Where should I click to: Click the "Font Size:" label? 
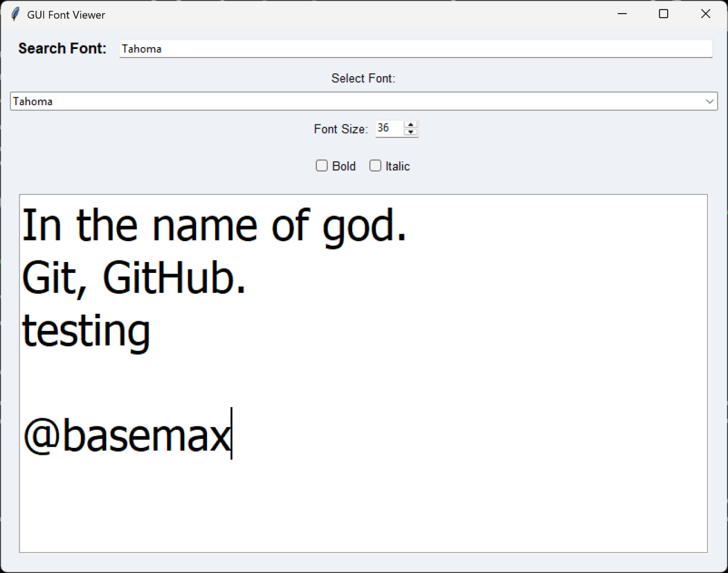(341, 130)
